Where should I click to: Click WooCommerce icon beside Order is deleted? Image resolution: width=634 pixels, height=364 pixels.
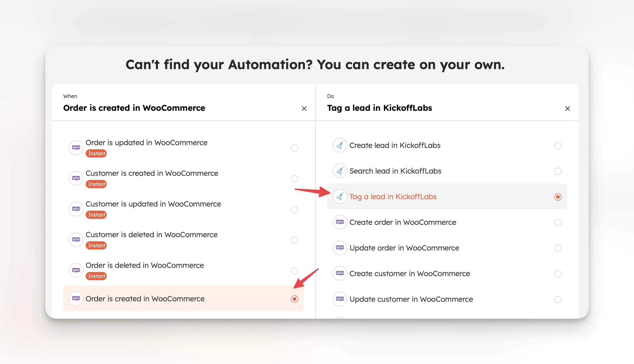(x=76, y=270)
